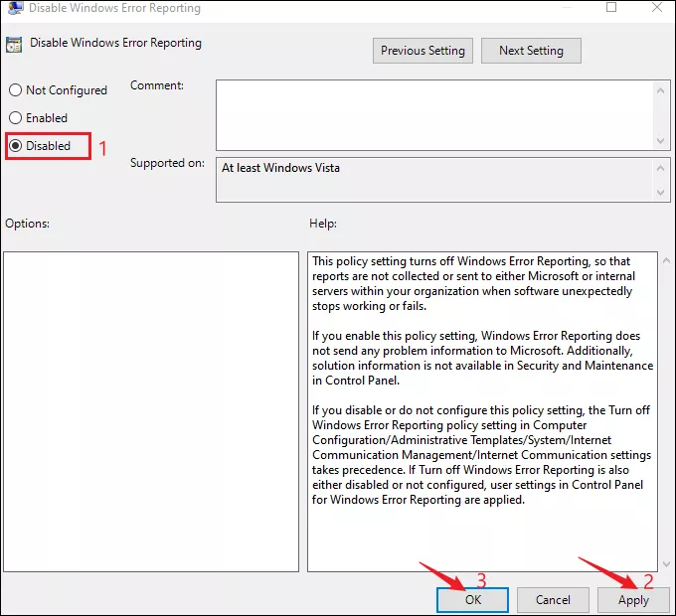
Task: Select the Enabled radio button
Action: point(16,117)
